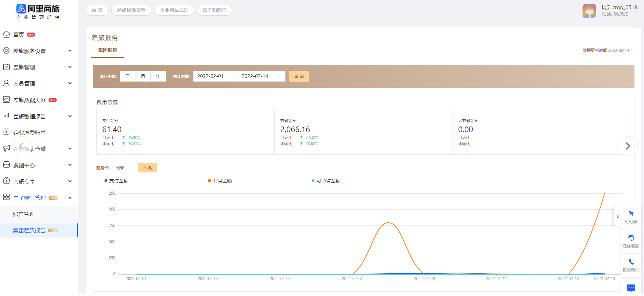Expand 差旅管理 menu chevron
This screenshot has height=296, width=644.
[70, 67]
